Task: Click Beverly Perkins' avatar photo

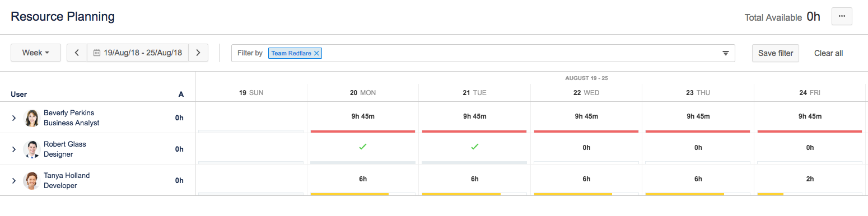Action: (x=32, y=118)
